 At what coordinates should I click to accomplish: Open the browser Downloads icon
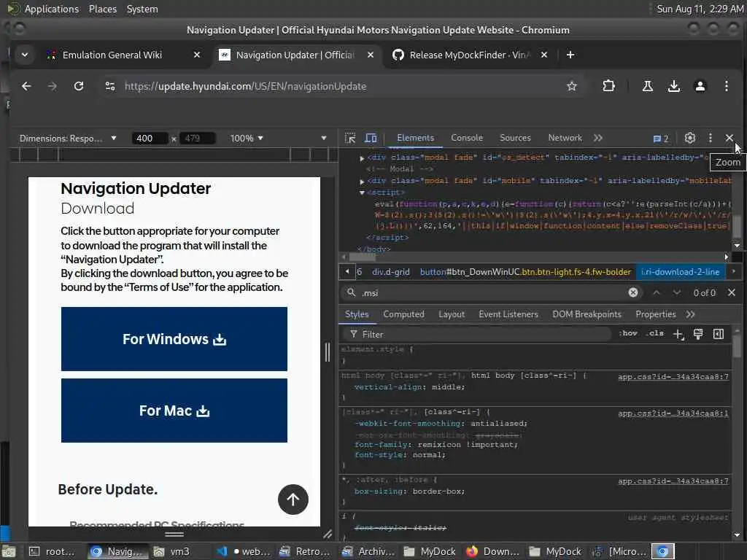click(673, 86)
